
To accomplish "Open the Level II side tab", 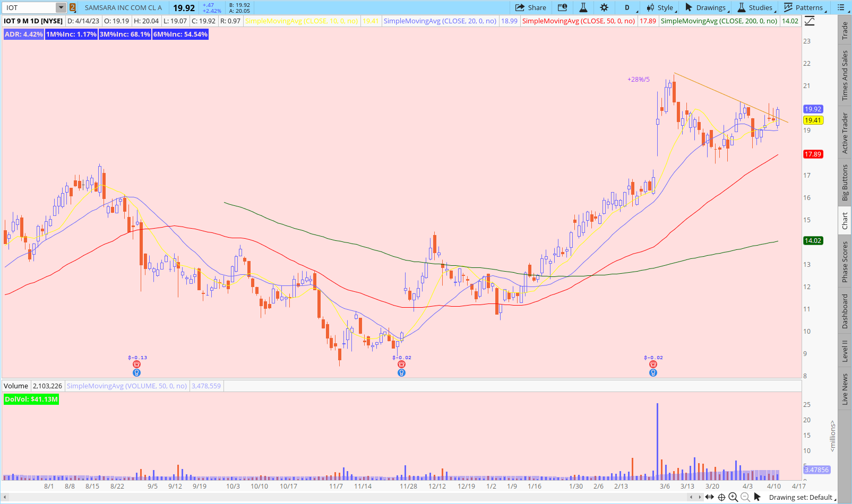I will coord(845,351).
